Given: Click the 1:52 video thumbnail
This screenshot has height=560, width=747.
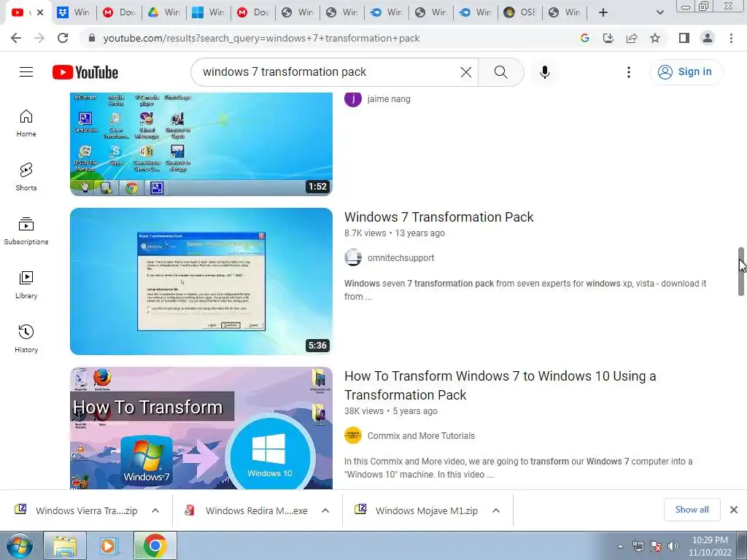Looking at the screenshot, I should [x=201, y=144].
